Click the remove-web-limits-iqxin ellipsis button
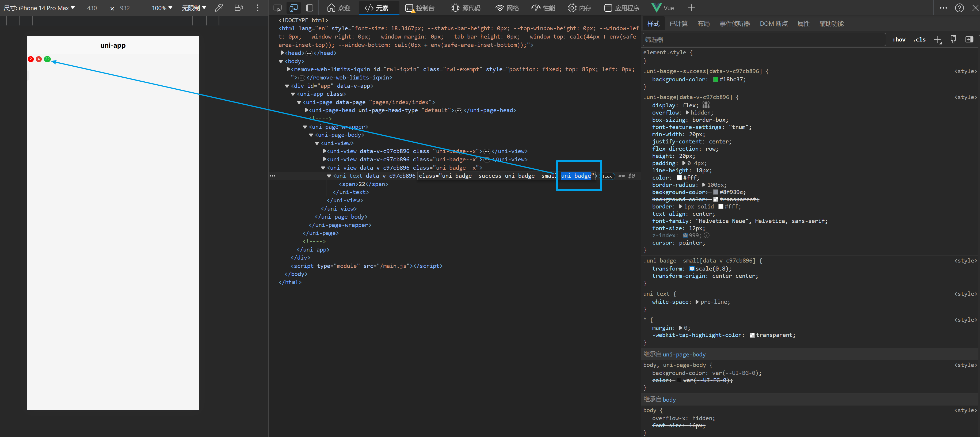Image resolution: width=980 pixels, height=437 pixels. [x=302, y=78]
